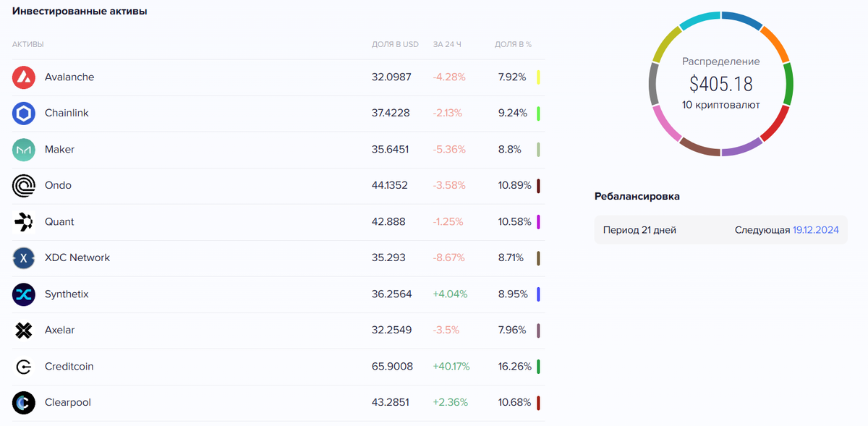Screen dimensions: 868x426
Task: Click the Quant asset name
Action: tap(59, 222)
